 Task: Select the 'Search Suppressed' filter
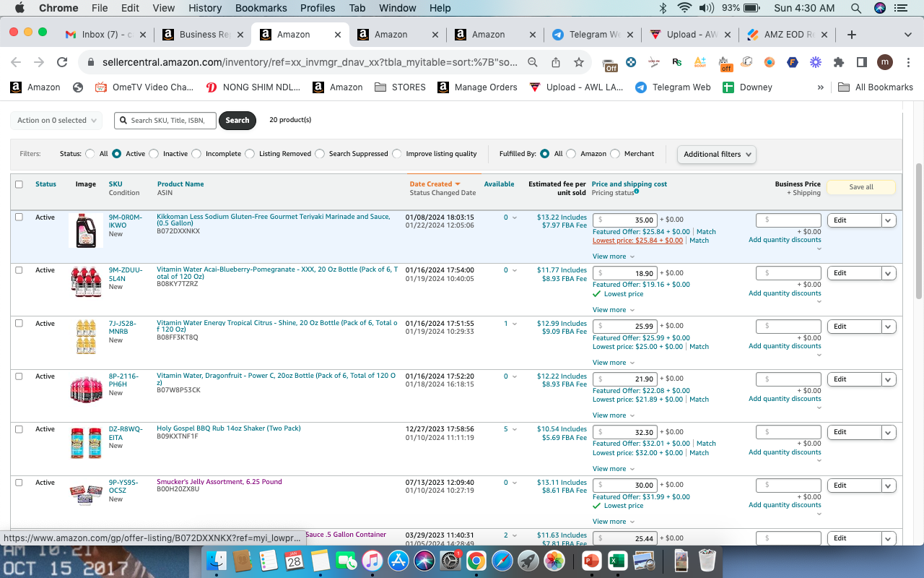click(x=320, y=154)
